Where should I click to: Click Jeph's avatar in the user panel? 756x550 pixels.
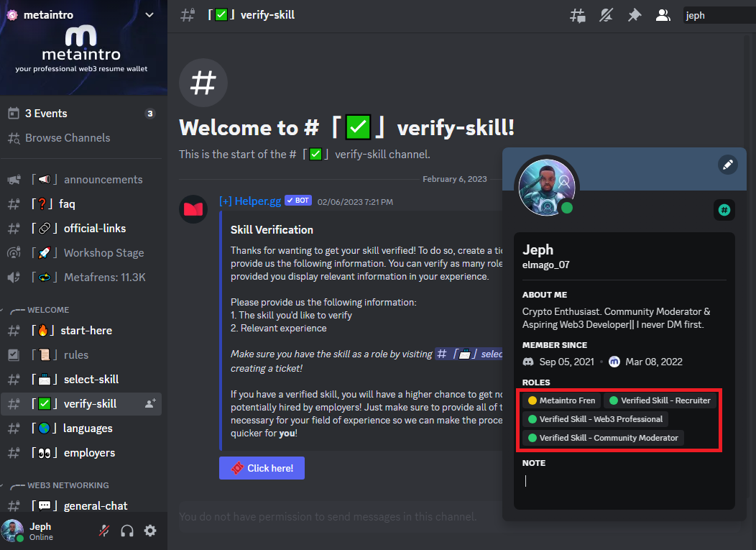pyautogui.click(x=12, y=531)
